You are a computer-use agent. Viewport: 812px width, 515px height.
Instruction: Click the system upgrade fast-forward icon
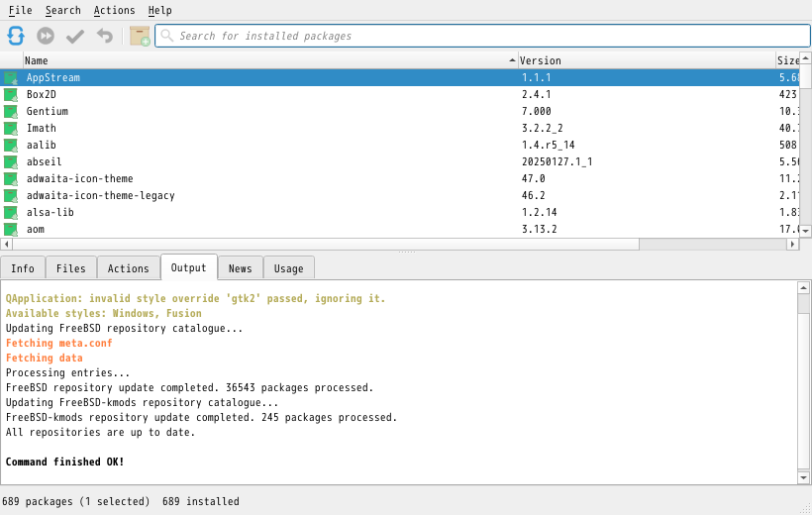click(x=46, y=36)
